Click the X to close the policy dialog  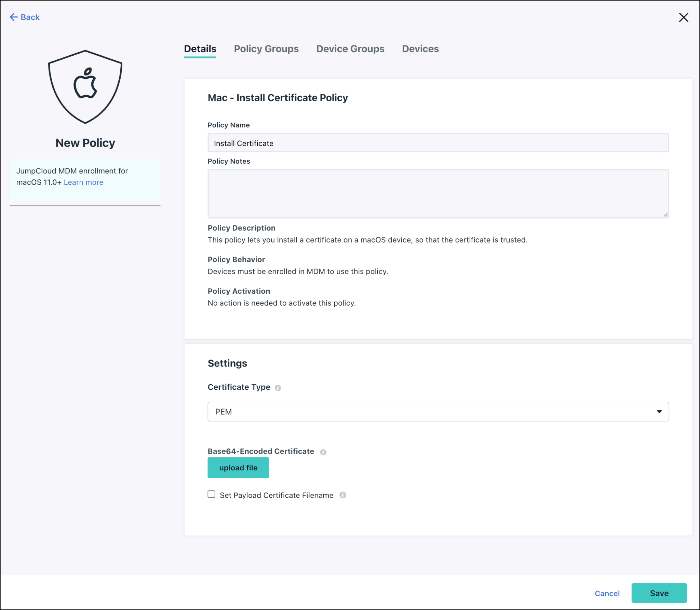[684, 17]
